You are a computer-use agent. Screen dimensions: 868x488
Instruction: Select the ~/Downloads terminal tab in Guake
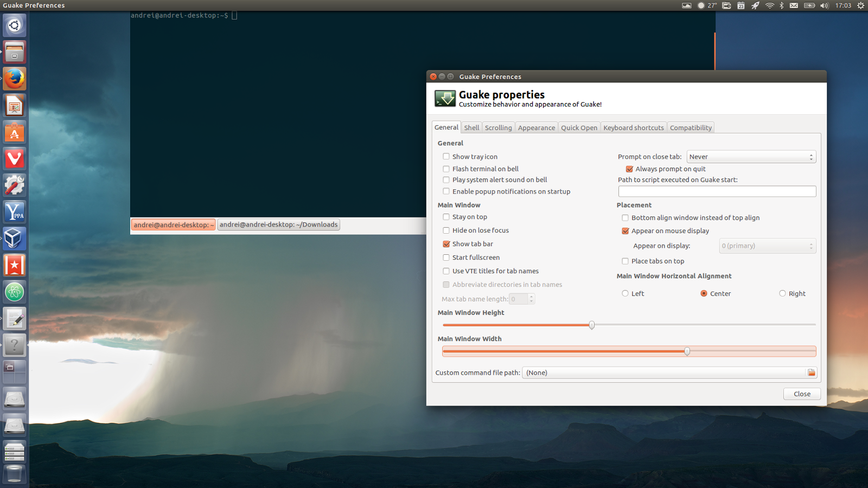point(278,224)
